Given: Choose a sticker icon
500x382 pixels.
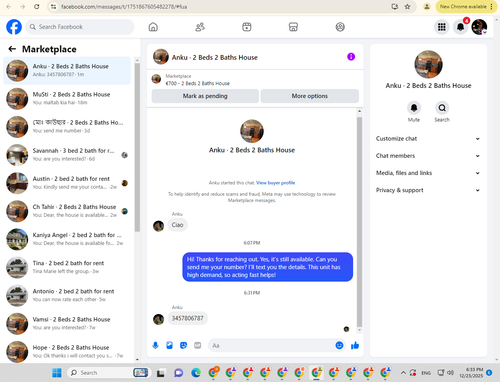Looking at the screenshot, I should click(x=183, y=345).
